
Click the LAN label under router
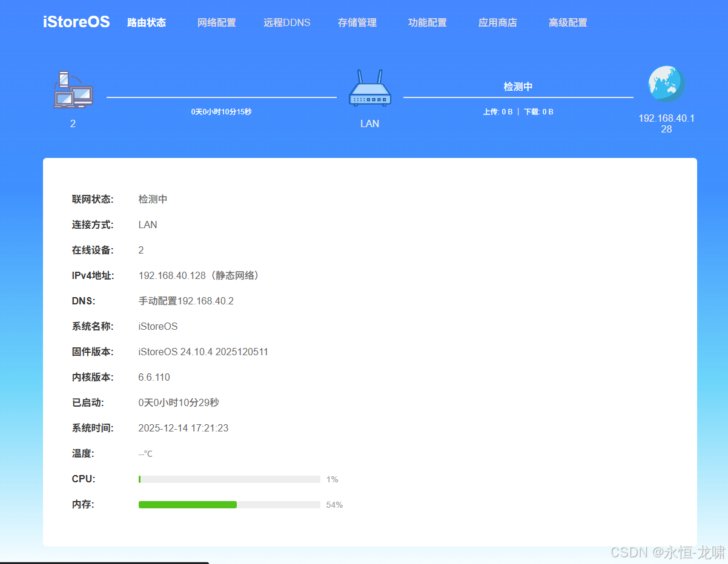370,123
